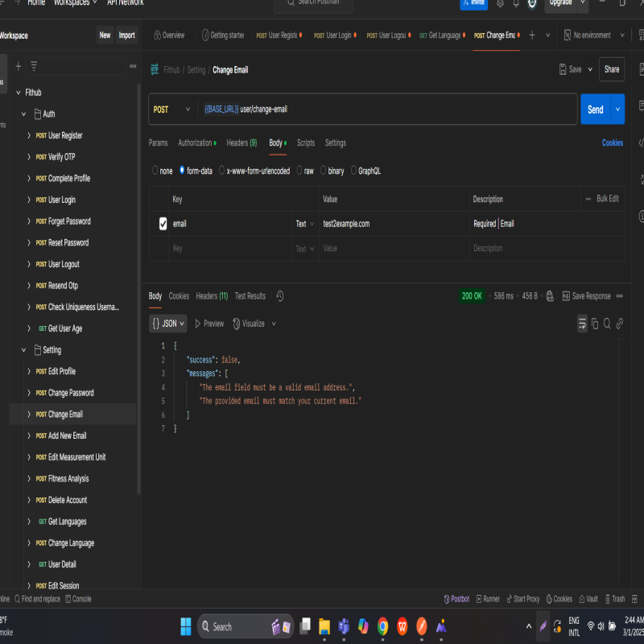The image size is (644, 644).
Task: Click the blue Send button
Action: pyautogui.click(x=595, y=109)
